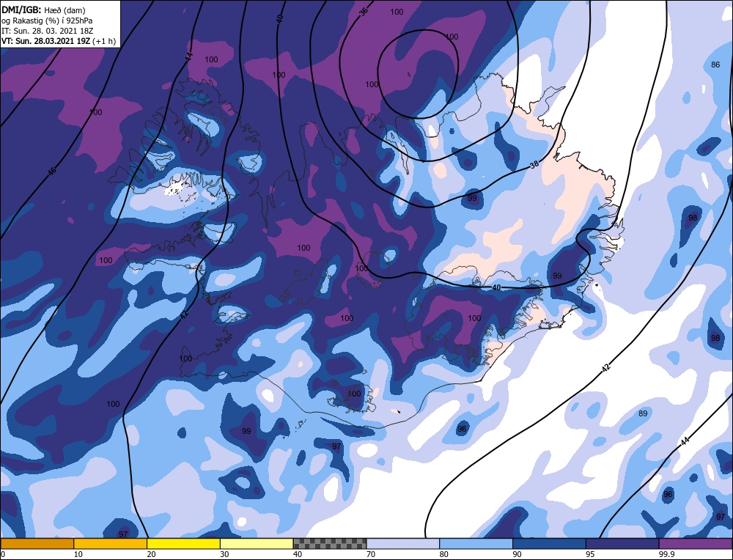Click the '38' contour label
This screenshot has width=733, height=560.
[x=534, y=164]
